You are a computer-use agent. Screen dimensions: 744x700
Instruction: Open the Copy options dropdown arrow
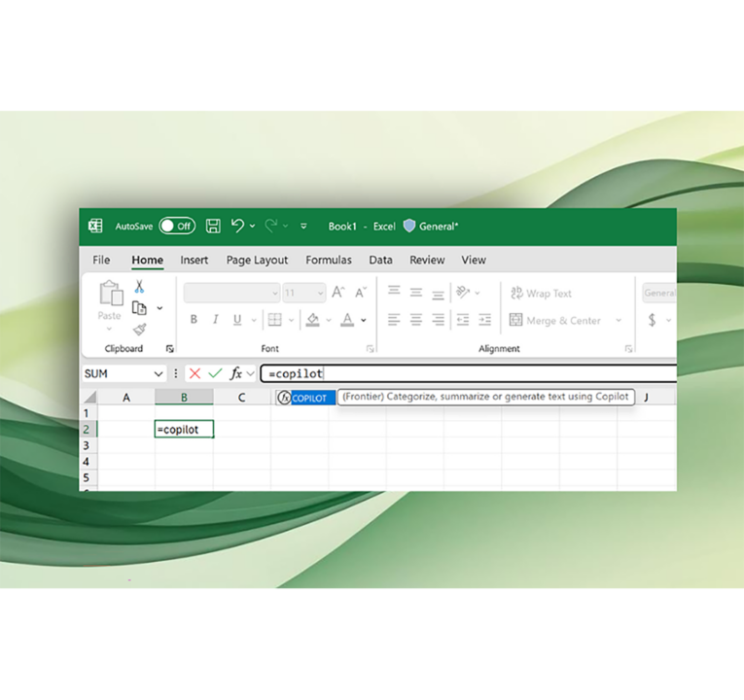[159, 308]
